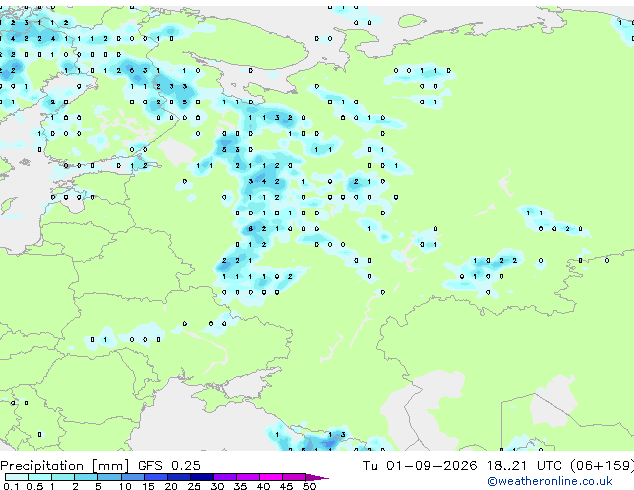Select the purple 30 to 35 legend swatch

(x=224, y=477)
